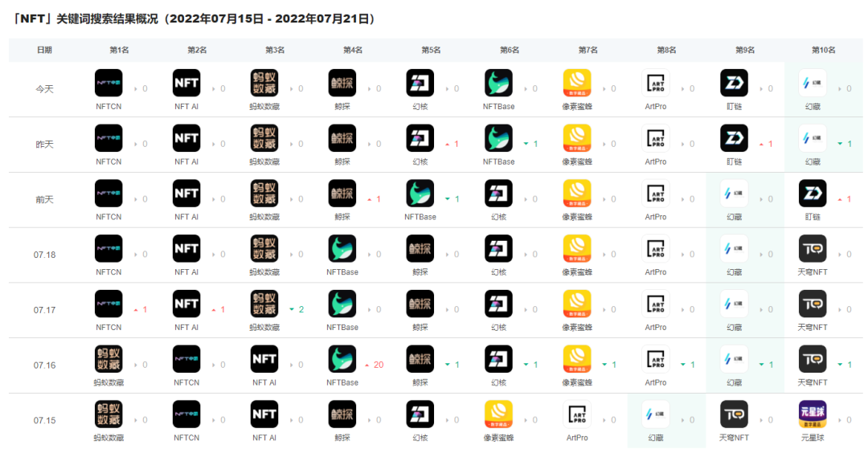Click the NFT关键词搜索结果概况 title

194,18
